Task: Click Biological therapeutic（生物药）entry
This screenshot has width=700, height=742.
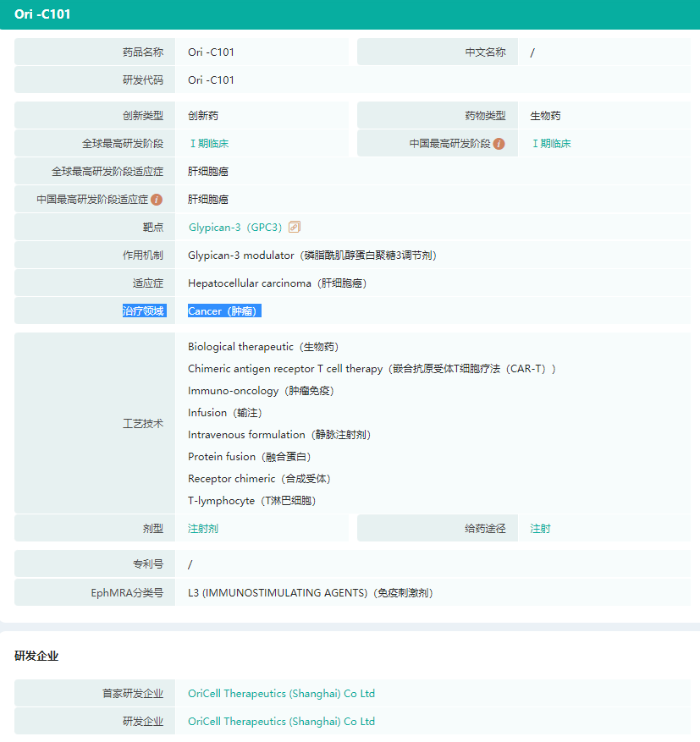Action: click(263, 347)
